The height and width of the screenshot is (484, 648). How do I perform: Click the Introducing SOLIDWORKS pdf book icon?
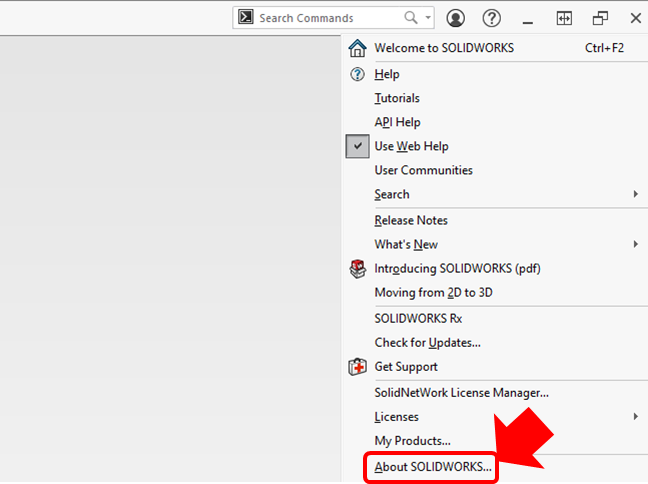(x=357, y=269)
